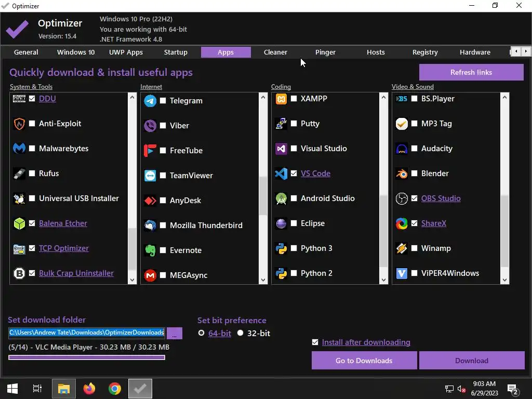This screenshot has height=399, width=532.
Task: Click Video & Sound list scroll-down arrow
Action: [x=504, y=280]
